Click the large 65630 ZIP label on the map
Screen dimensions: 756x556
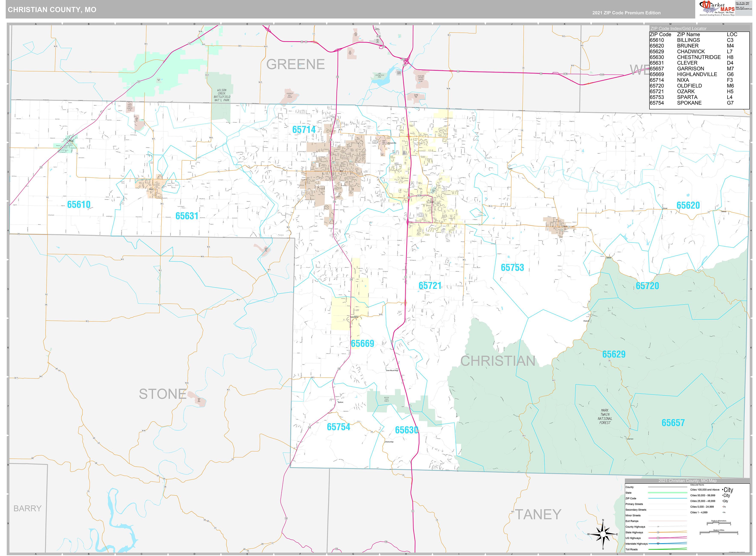(406, 430)
